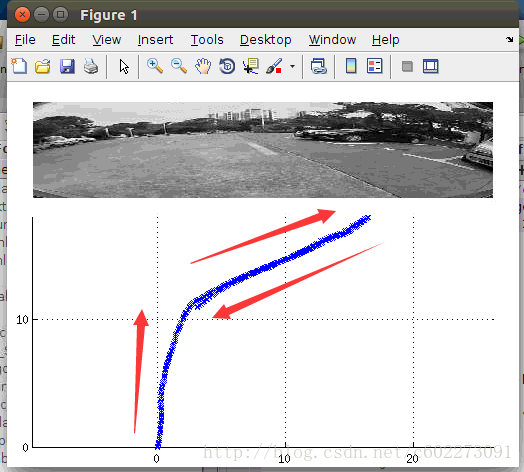Image resolution: width=524 pixels, height=472 pixels.
Task: Enable the Rotate 3D tool
Action: click(x=227, y=66)
